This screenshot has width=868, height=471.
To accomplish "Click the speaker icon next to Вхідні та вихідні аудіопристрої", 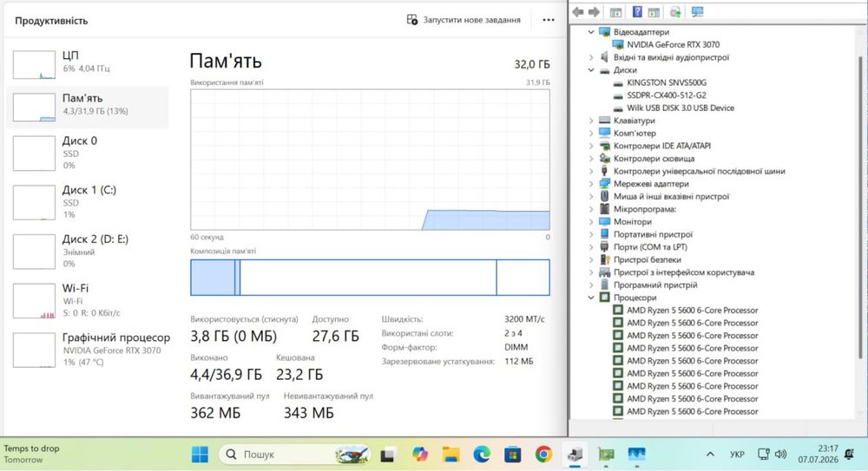I will [x=604, y=57].
